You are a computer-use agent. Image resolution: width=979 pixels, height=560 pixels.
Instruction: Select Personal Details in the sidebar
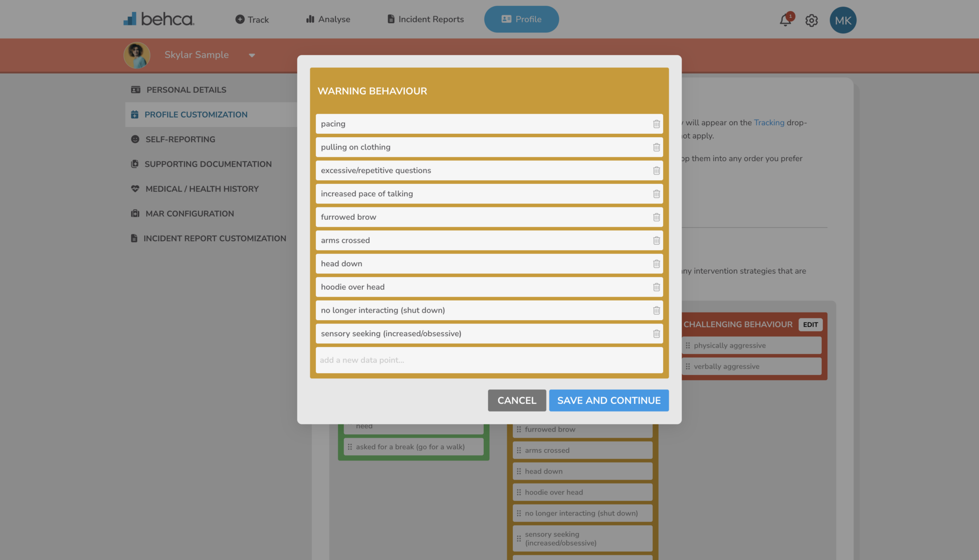186,89
